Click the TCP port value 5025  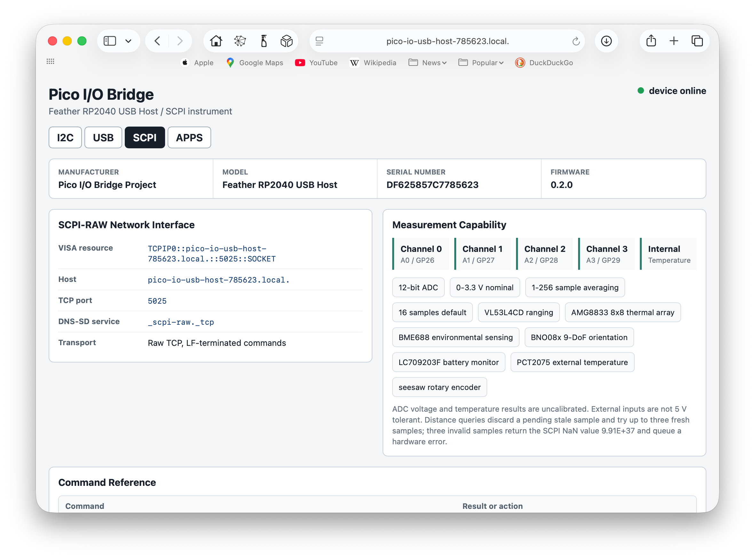point(157,301)
